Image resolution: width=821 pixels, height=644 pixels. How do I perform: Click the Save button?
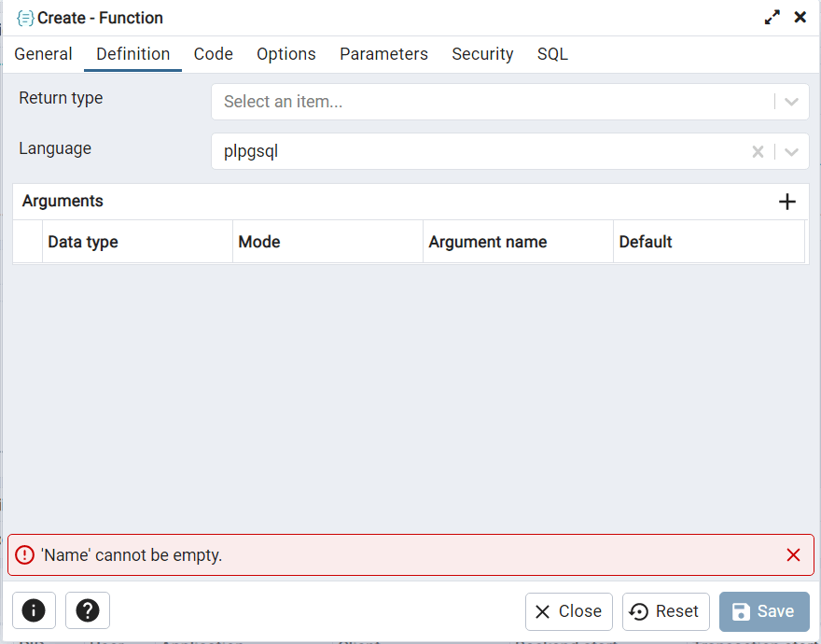point(763,611)
